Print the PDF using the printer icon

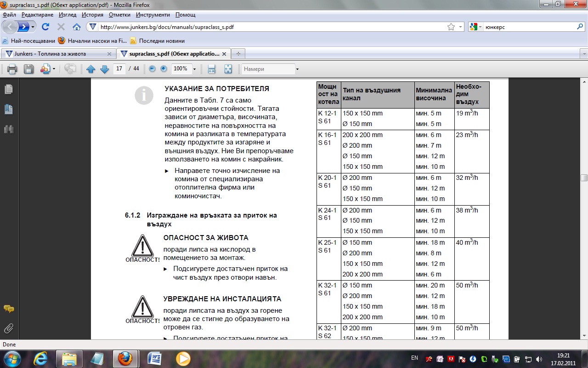tap(12, 69)
